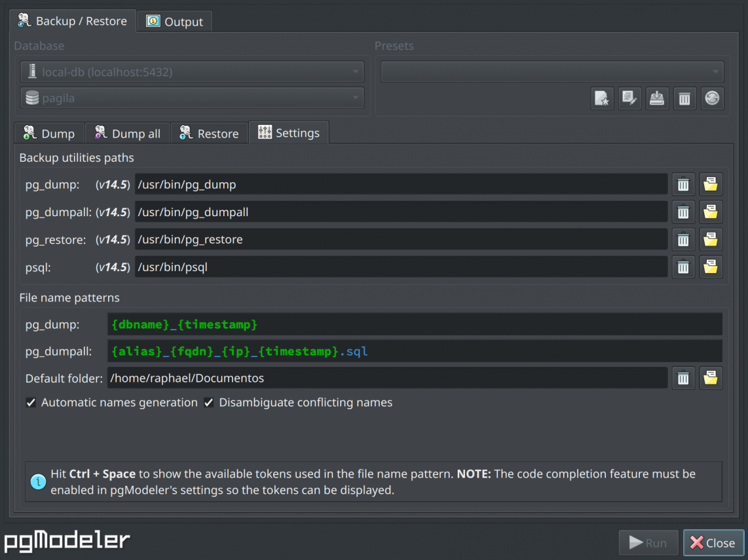
Task: Click the 'psql:' label
Action: 38,268
